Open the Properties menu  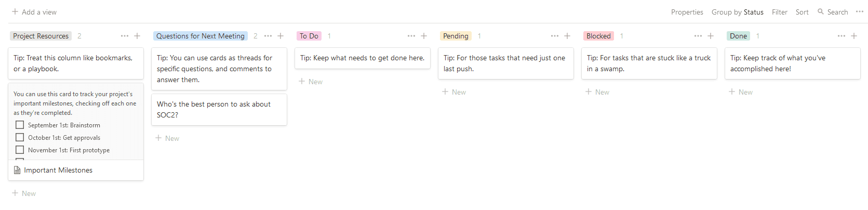pyautogui.click(x=687, y=12)
